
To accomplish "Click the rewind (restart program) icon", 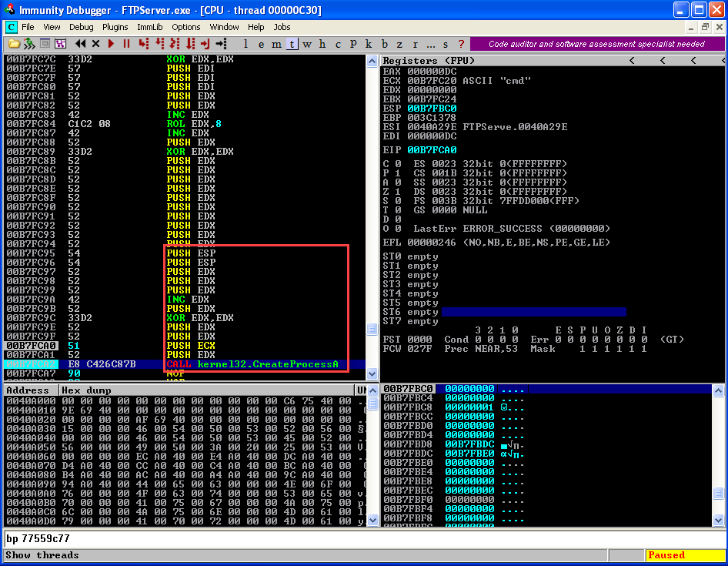I will coord(80,44).
